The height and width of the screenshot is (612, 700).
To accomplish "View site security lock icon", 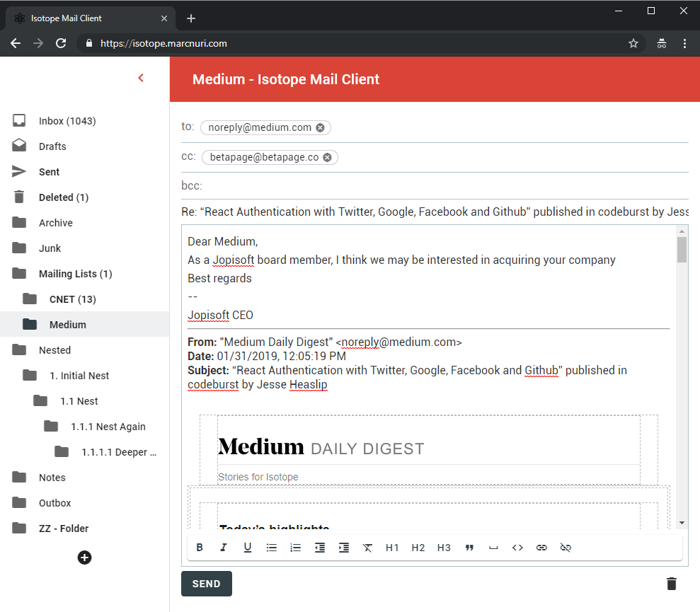I will (89, 43).
